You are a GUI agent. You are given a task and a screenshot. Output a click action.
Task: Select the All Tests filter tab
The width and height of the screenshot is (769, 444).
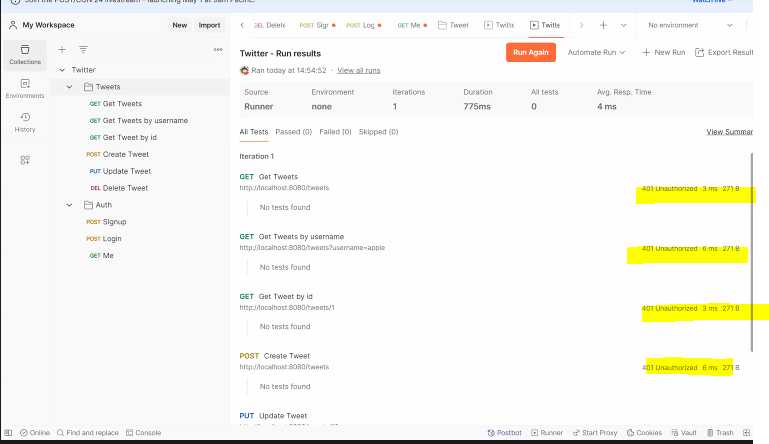254,132
